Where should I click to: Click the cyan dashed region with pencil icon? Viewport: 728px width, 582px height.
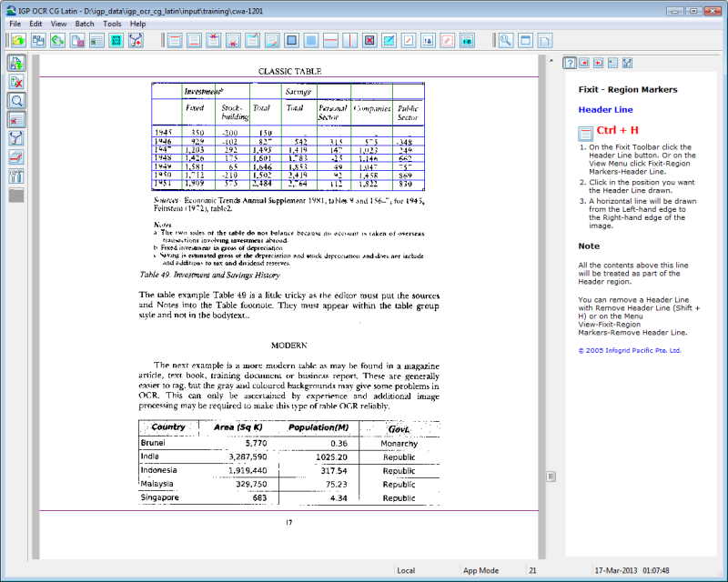coord(389,40)
